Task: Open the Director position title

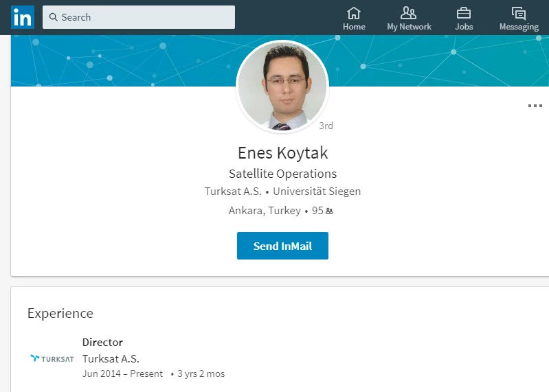Action: click(102, 343)
